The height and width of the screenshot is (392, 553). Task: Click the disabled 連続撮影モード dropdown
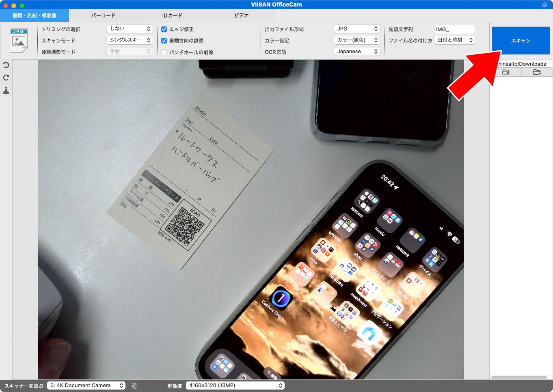click(130, 52)
